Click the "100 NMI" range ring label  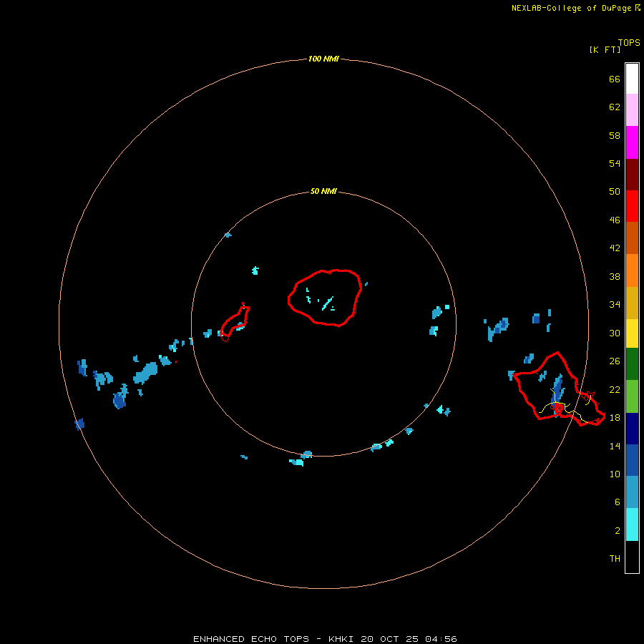pos(323,59)
